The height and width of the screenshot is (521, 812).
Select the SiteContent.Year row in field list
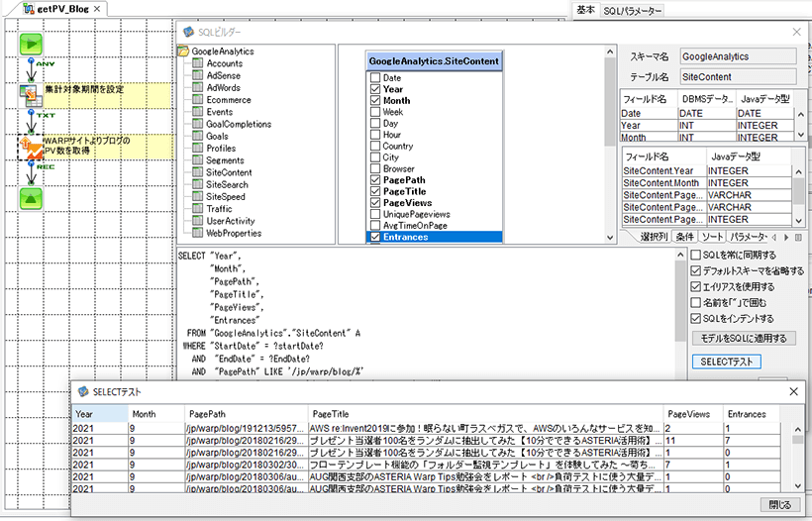pos(707,171)
